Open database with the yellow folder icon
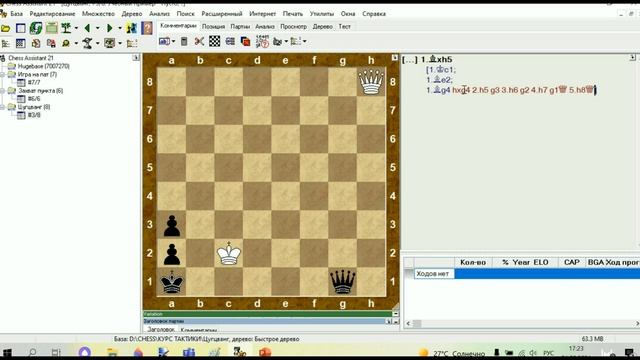The height and width of the screenshot is (360, 640). tap(5, 29)
